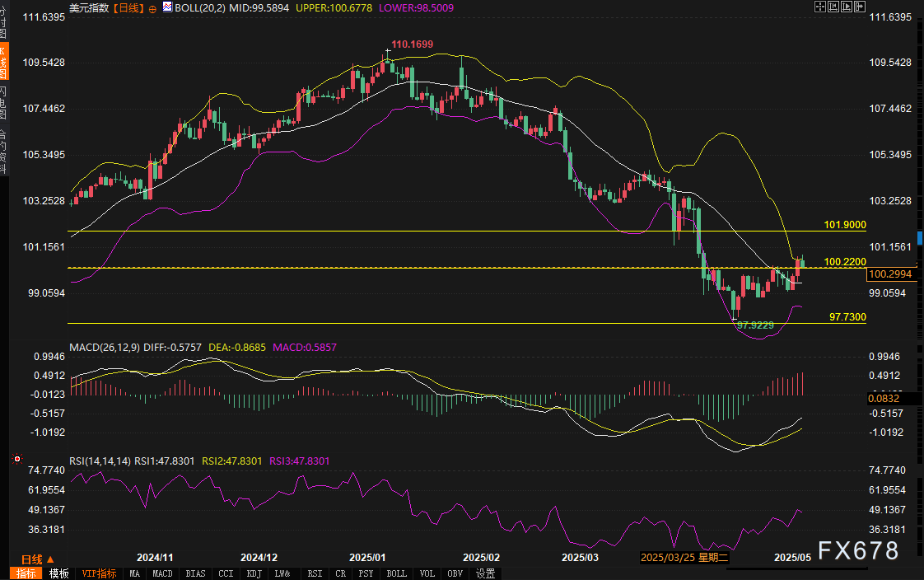Viewport: 924px width, 580px height.
Task: Open the VIP指标 tab
Action: [99, 573]
